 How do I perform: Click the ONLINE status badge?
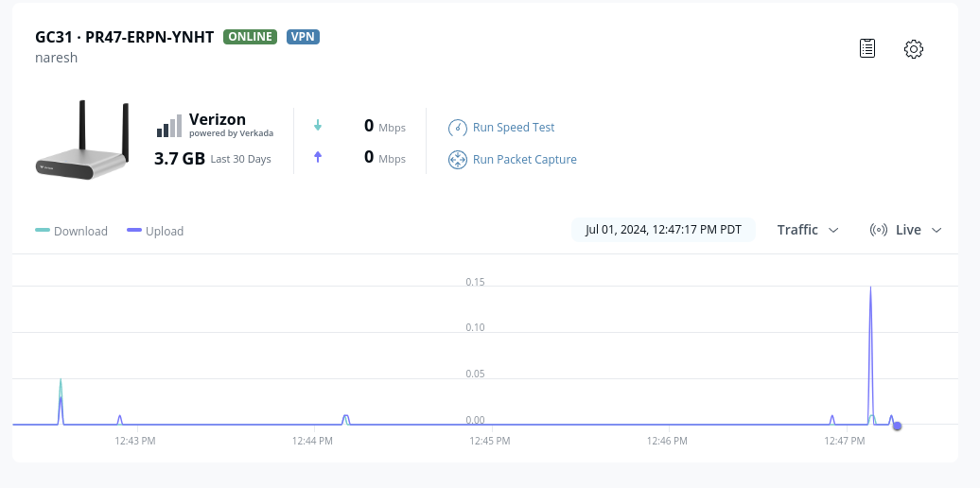click(x=250, y=37)
